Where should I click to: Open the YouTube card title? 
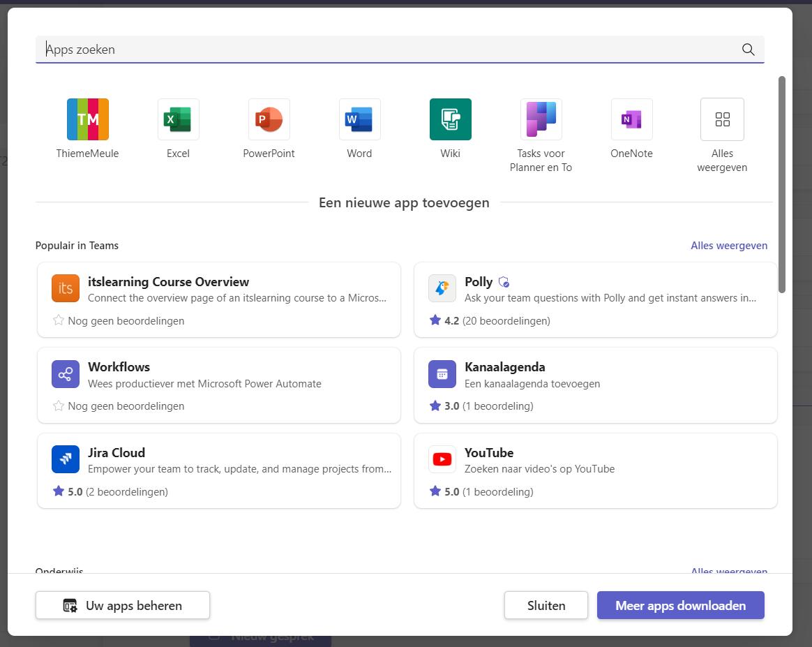[489, 453]
